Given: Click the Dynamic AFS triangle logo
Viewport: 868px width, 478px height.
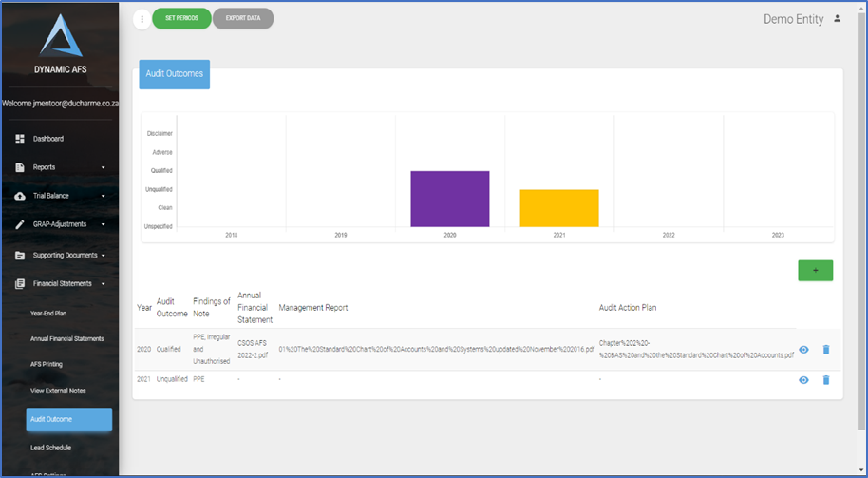Looking at the screenshot, I should tap(61, 36).
